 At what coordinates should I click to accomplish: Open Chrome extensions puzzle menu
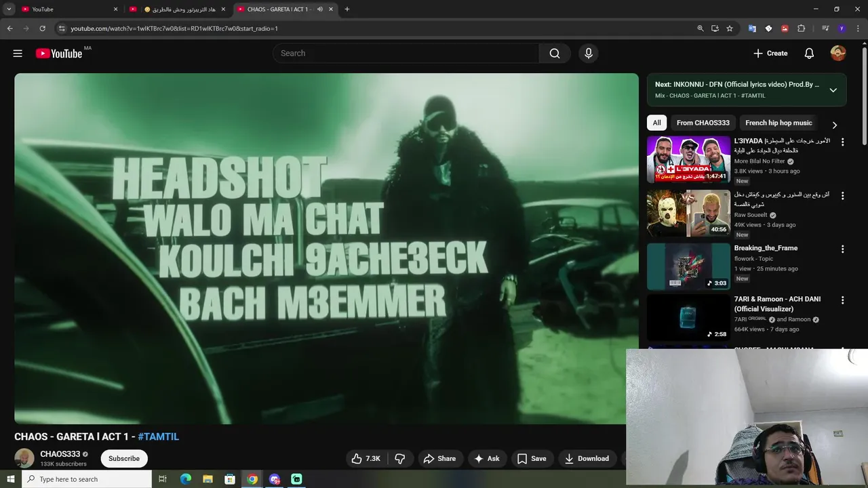(802, 28)
